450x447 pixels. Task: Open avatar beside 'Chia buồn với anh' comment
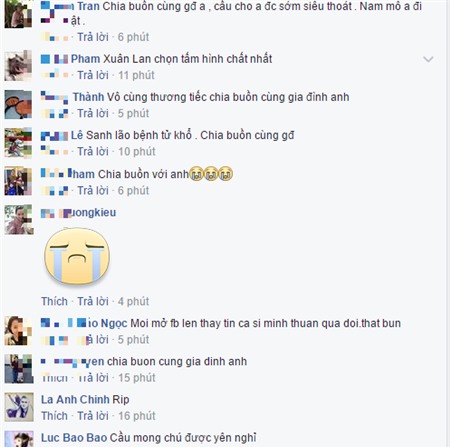click(x=18, y=181)
